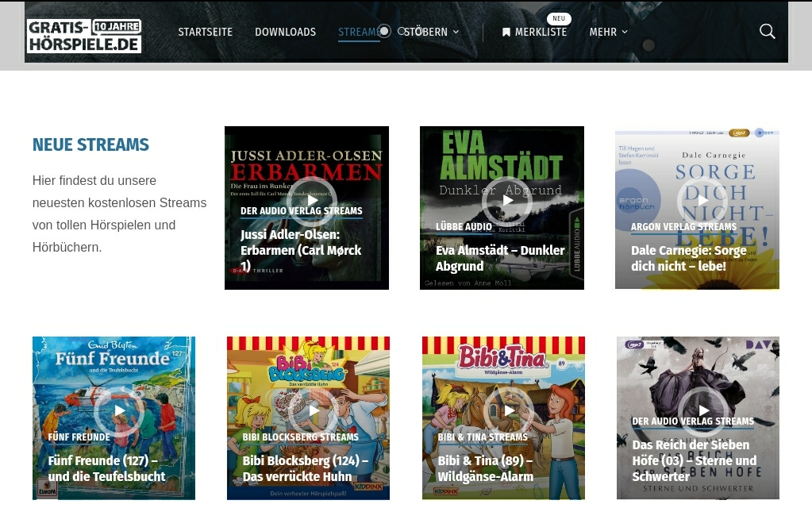Open title 'Bibi & Tina (89) – Wildgänse-Alarm'
812x508 pixels.
coord(485,468)
